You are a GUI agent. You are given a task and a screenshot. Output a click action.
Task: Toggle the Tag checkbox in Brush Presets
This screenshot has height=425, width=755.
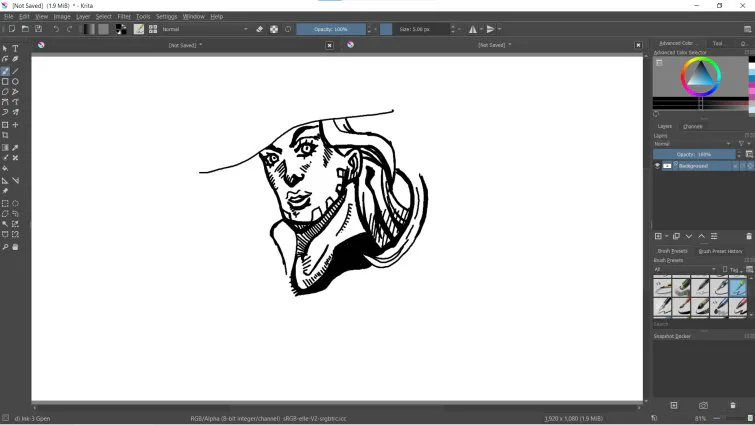[725, 270]
